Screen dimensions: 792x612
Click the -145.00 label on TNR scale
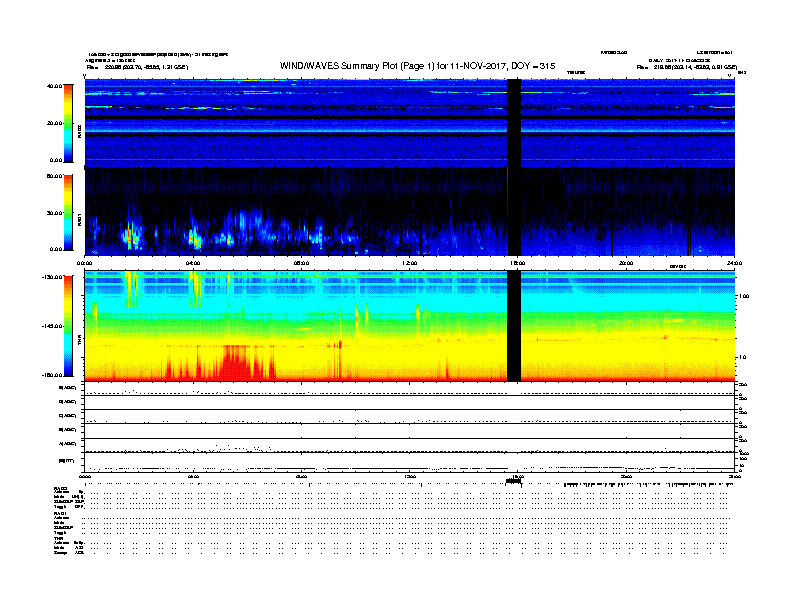(x=53, y=326)
